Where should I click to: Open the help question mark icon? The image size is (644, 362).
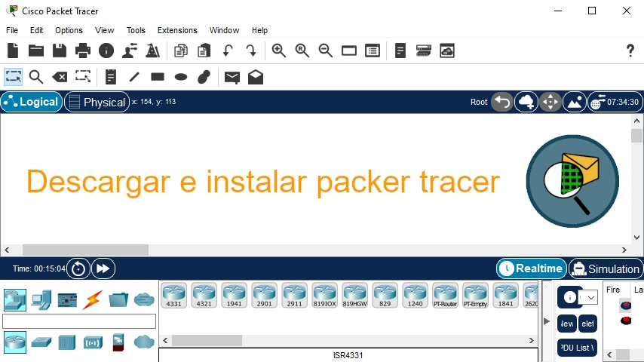coord(630,51)
